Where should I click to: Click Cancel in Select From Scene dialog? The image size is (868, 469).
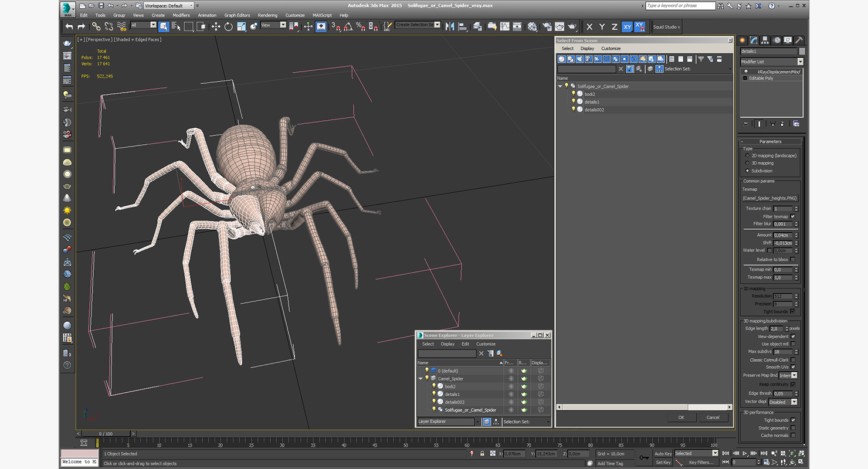pyautogui.click(x=713, y=417)
